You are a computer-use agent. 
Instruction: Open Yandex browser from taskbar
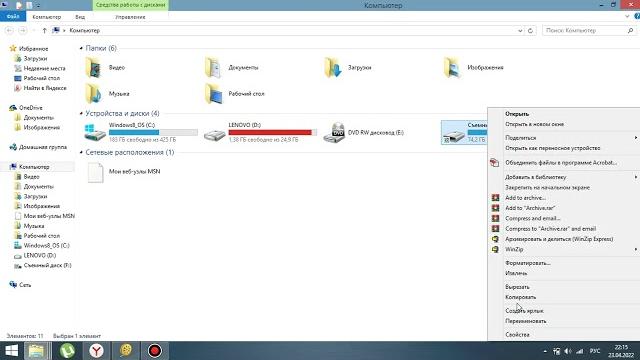click(96, 351)
